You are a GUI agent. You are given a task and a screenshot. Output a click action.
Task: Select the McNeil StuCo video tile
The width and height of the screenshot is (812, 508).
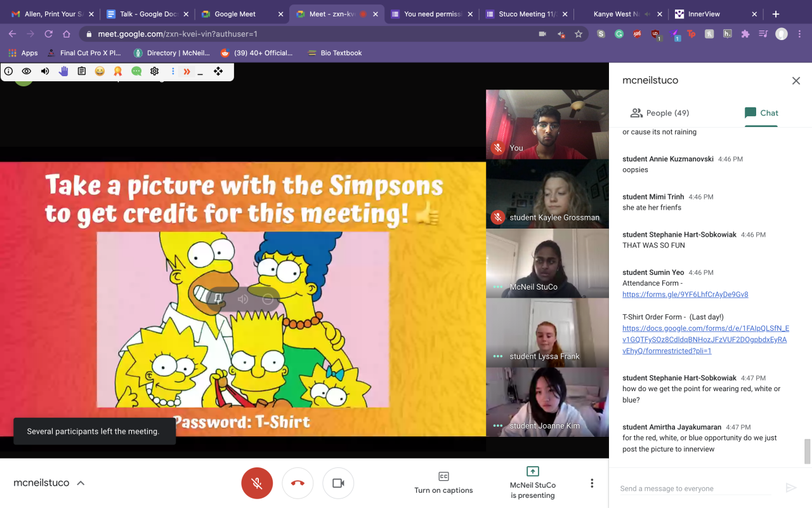pos(547,263)
